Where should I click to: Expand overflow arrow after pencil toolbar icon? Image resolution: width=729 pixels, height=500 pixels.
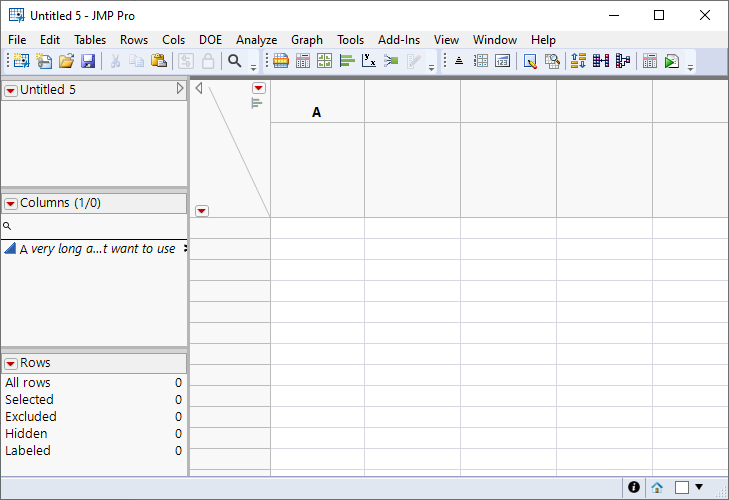coord(431,67)
